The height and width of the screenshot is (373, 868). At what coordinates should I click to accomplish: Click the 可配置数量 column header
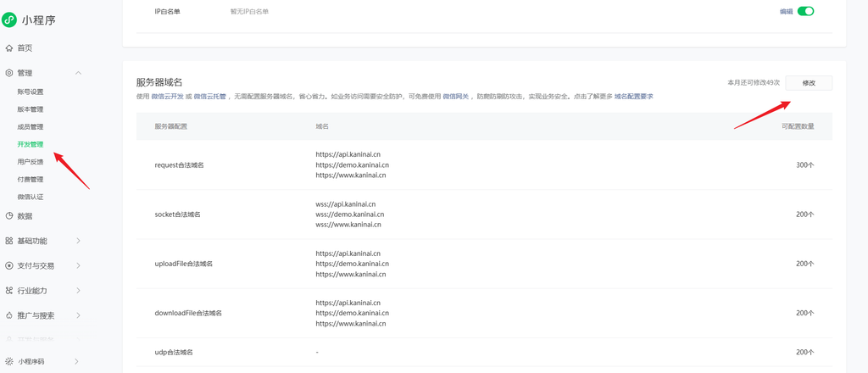pos(798,126)
